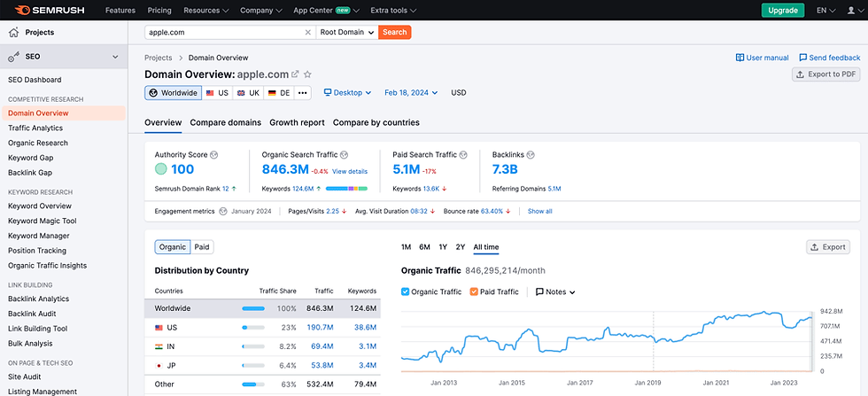The height and width of the screenshot is (396, 868).
Task: Switch to Compare domains tab
Action: [226, 122]
